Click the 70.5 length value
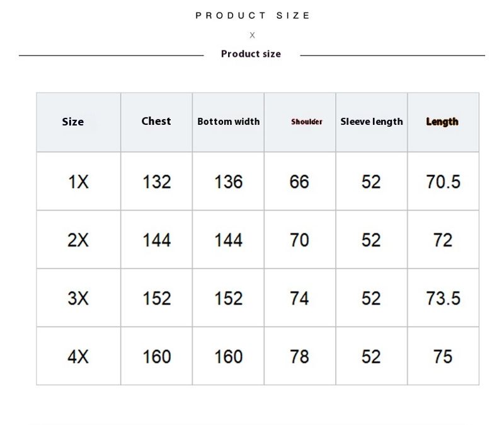 [x=443, y=182]
